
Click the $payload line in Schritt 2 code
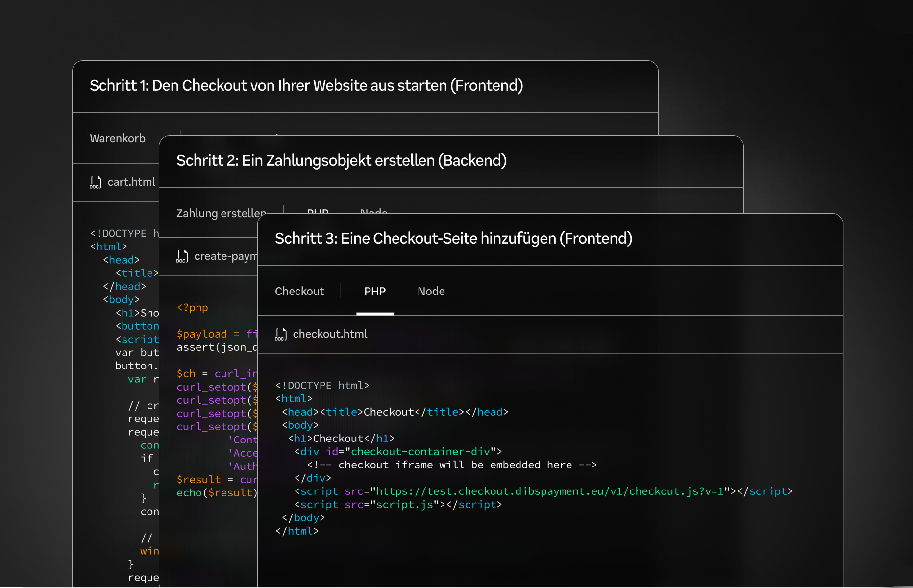pos(217,334)
